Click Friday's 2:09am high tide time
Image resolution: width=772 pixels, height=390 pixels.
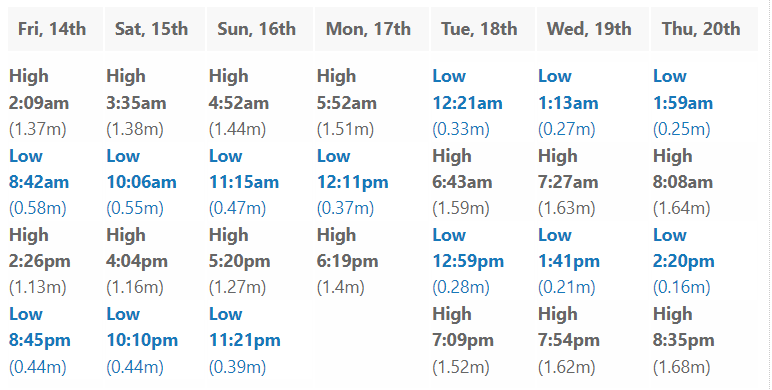39,103
